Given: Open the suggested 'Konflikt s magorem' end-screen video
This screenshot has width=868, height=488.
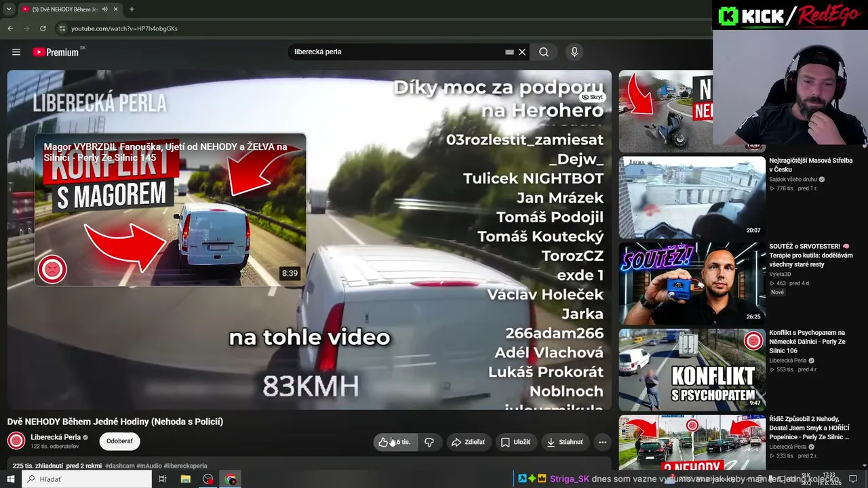Looking at the screenshot, I should point(170,209).
